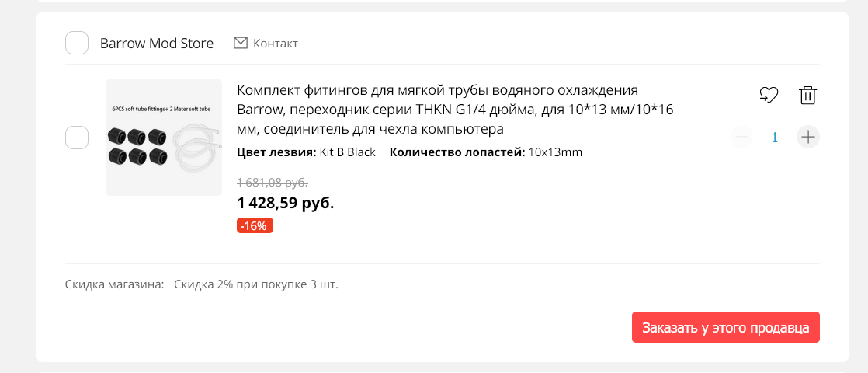Tick the fittings kit product checkbox

pos(77,138)
